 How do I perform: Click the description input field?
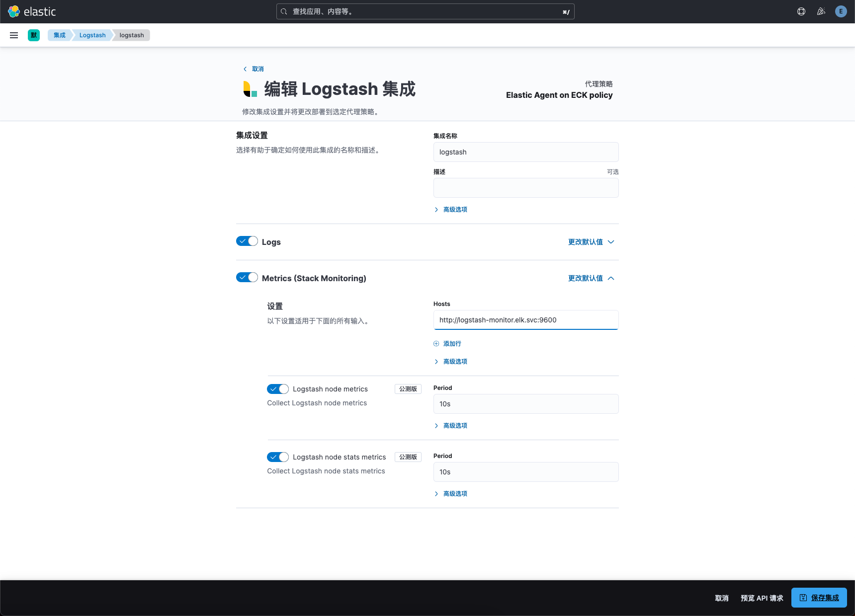point(526,188)
